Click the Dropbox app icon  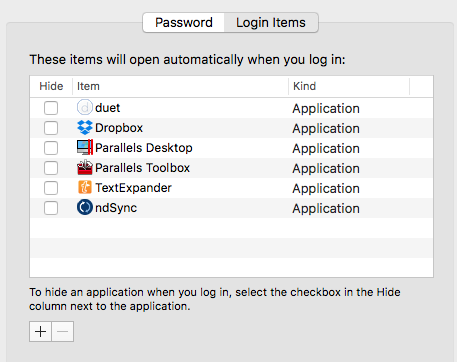point(85,128)
